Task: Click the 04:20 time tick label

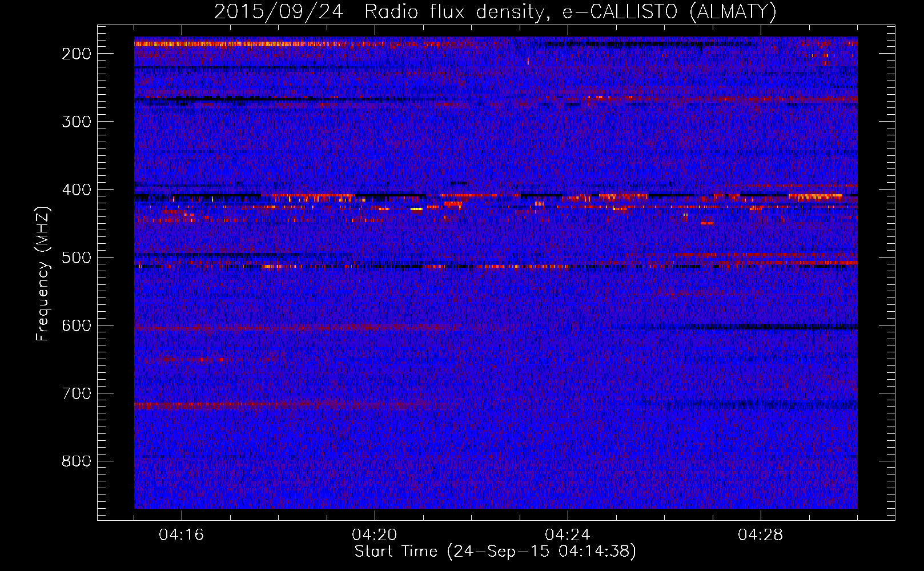Action: 375,535
